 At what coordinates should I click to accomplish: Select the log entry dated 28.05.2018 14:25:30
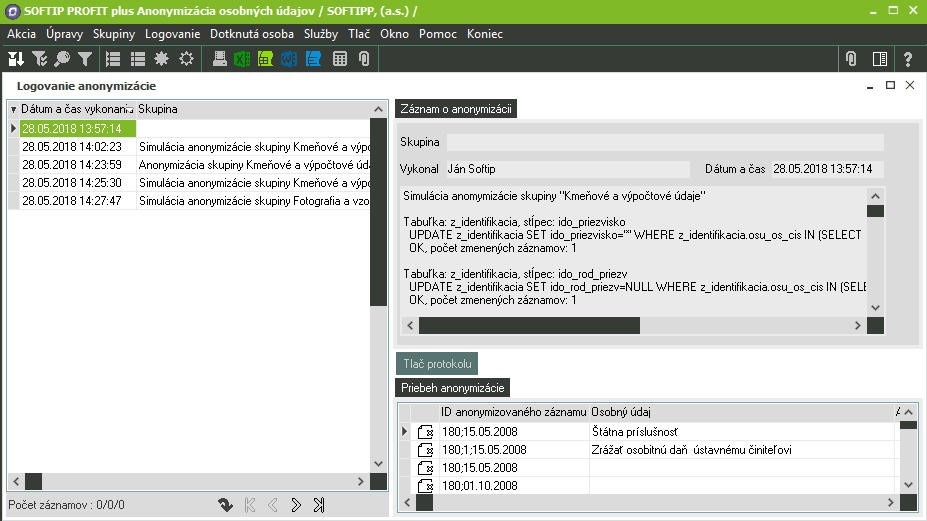pyautogui.click(x=72, y=183)
